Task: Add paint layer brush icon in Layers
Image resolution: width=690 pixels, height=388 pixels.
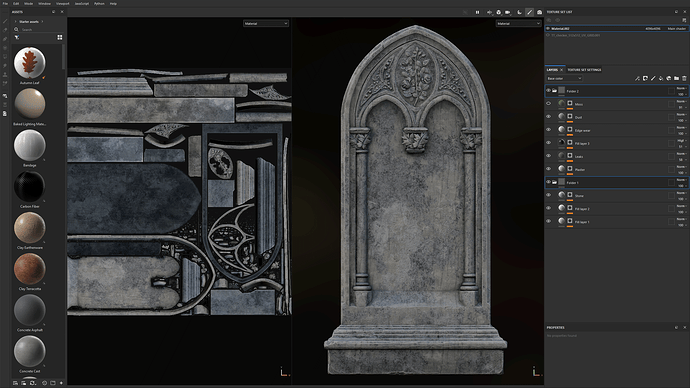Action: 653,78
